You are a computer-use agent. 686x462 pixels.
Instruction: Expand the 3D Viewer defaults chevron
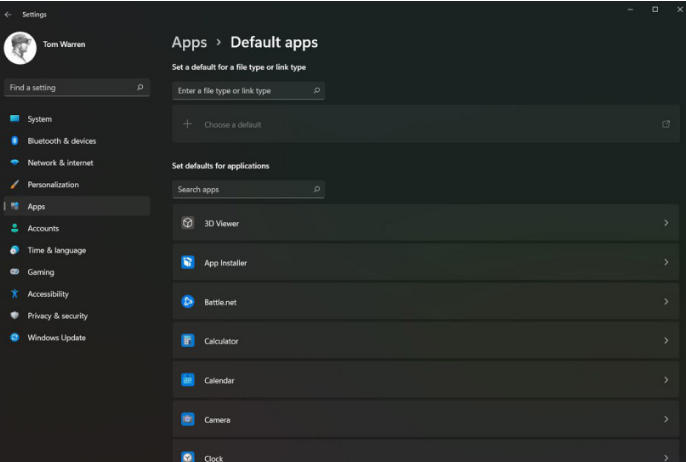click(x=666, y=223)
